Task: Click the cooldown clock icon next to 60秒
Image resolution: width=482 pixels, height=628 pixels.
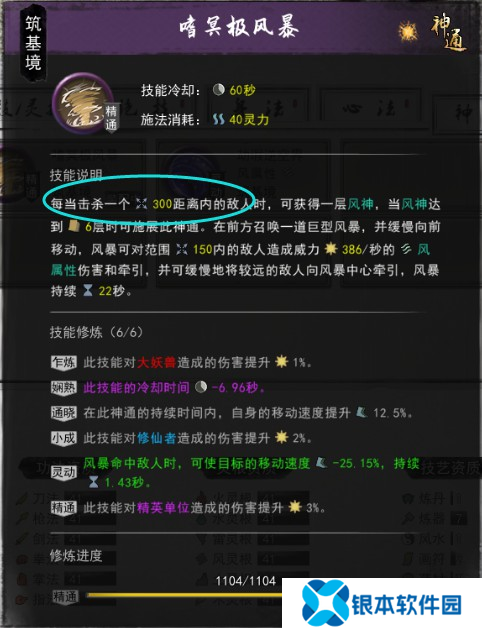Action: (218, 89)
